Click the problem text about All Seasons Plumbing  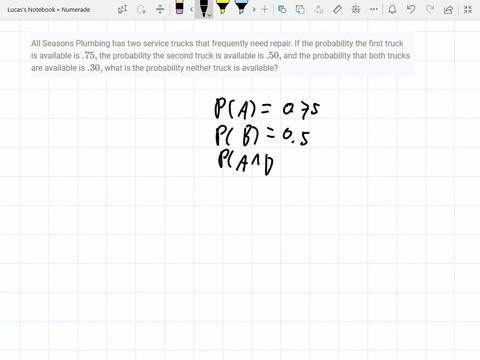click(x=222, y=55)
